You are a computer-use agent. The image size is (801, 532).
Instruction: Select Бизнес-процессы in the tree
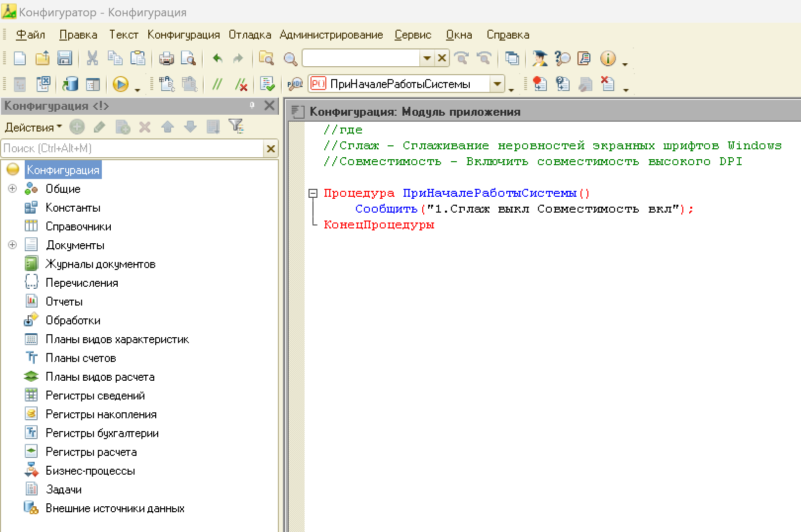(x=90, y=471)
